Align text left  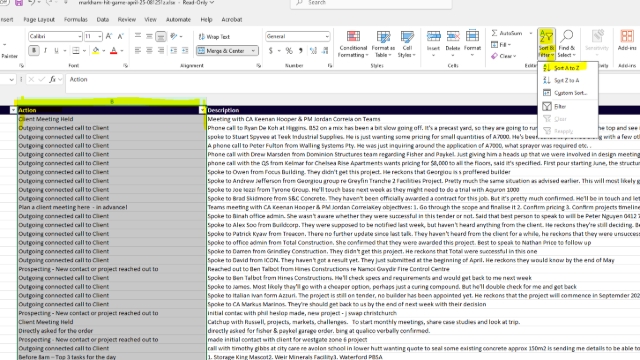tap(138, 51)
